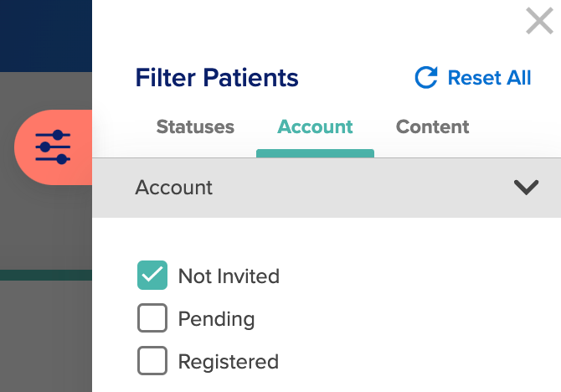Click the Account label in the section header
The height and width of the screenshot is (392, 561).
point(174,188)
